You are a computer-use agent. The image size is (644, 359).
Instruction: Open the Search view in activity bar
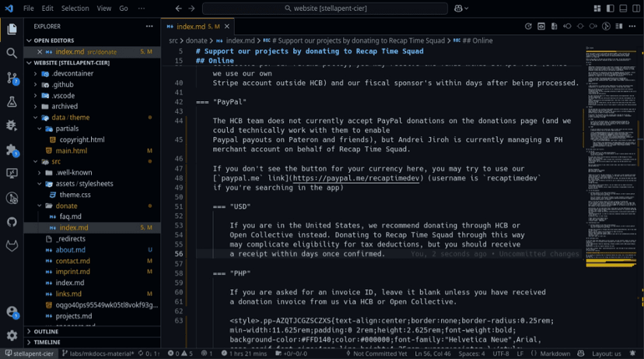[12, 53]
